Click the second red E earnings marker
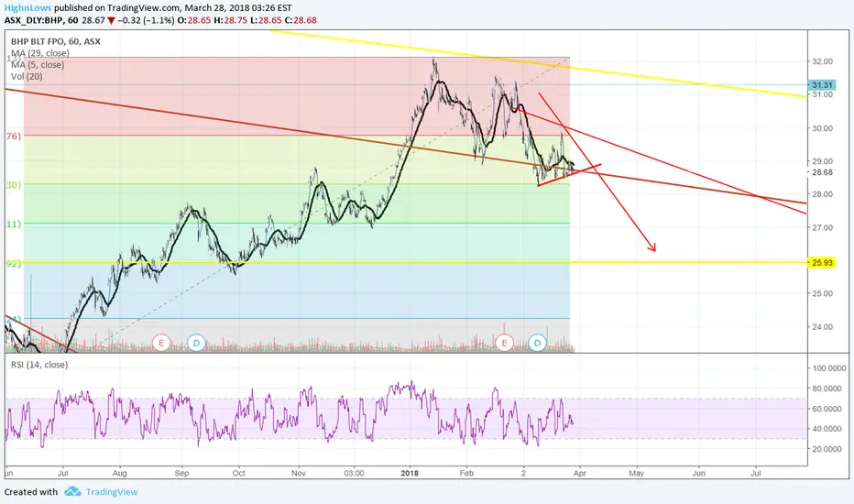Image resolution: width=854 pixels, height=504 pixels. (x=504, y=343)
